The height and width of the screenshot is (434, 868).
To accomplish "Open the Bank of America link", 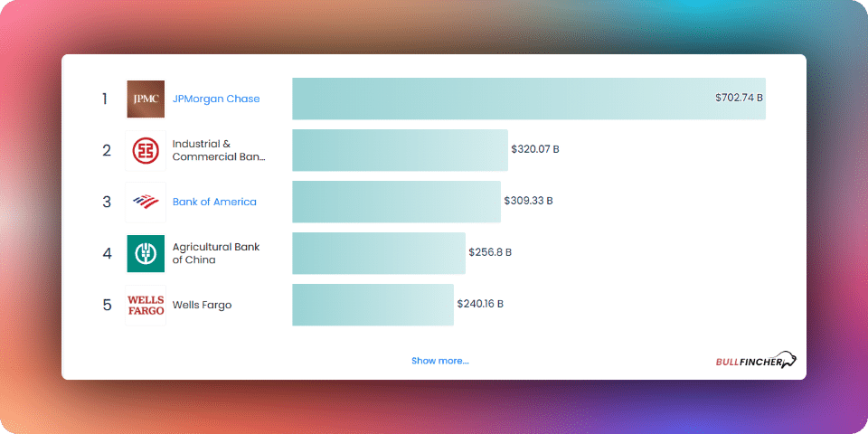I will coord(214,202).
